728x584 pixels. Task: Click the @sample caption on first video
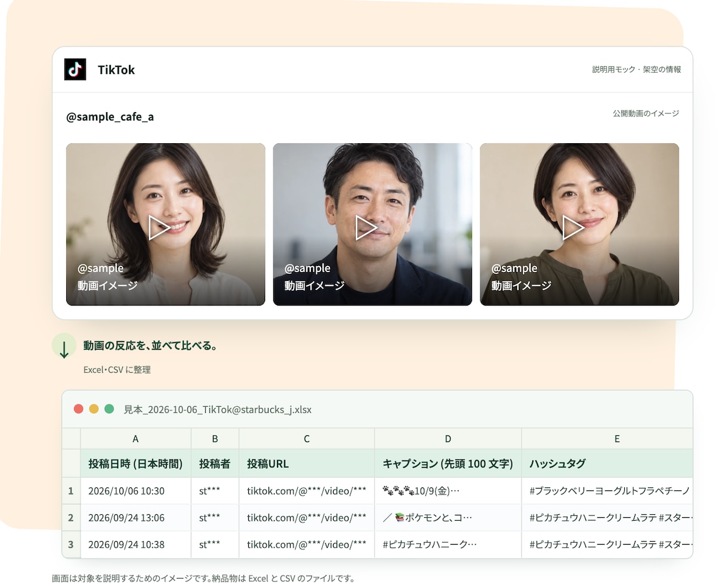(100, 268)
